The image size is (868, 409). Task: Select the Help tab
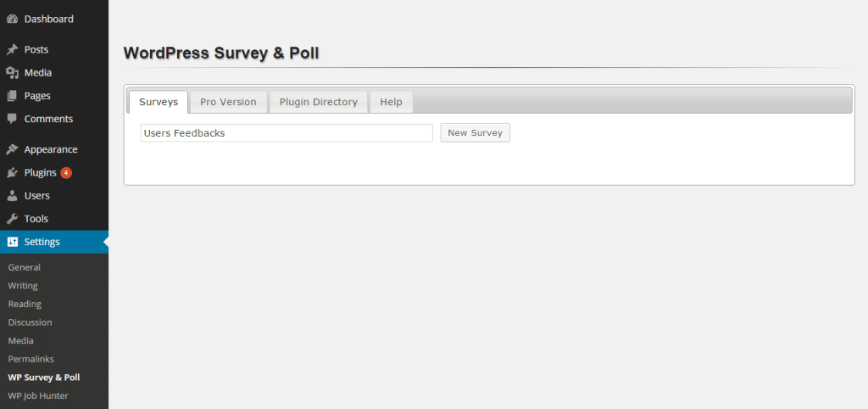point(391,102)
